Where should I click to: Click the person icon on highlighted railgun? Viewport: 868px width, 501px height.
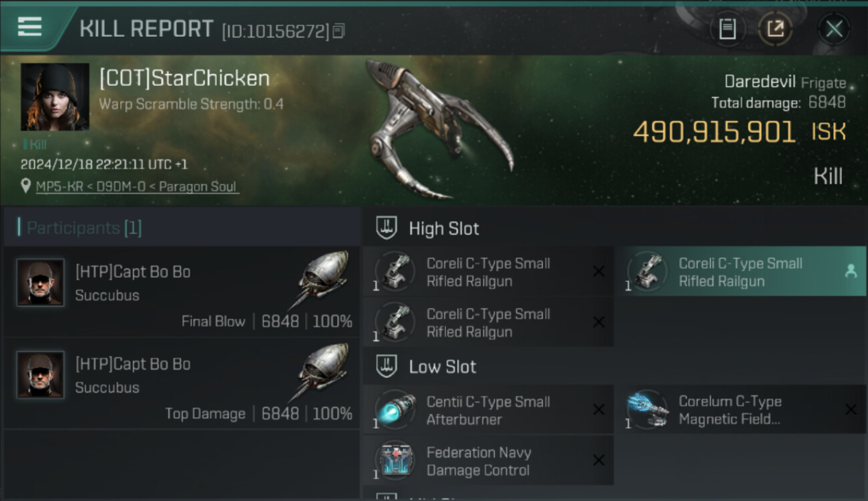[x=851, y=271]
